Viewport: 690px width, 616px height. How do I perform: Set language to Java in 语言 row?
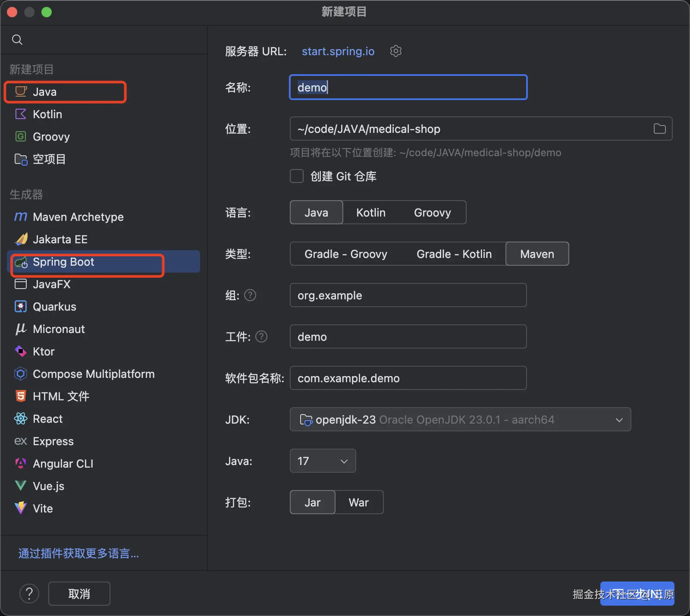click(x=317, y=212)
